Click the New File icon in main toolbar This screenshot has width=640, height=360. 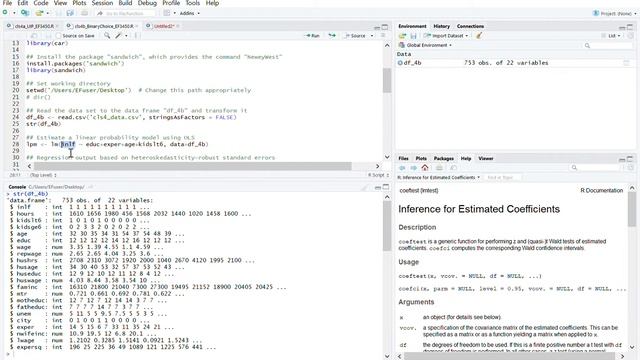5,13
